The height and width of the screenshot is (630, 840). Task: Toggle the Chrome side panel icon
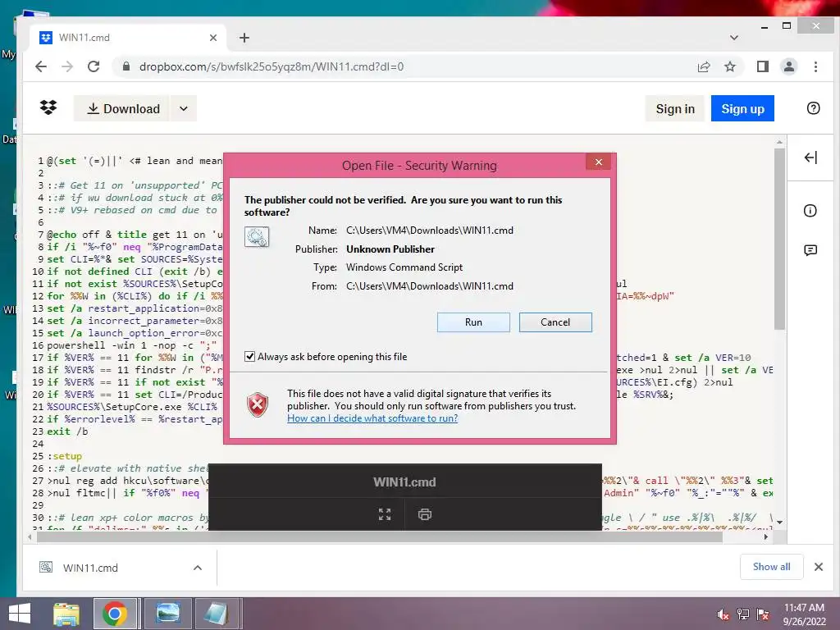click(x=762, y=66)
